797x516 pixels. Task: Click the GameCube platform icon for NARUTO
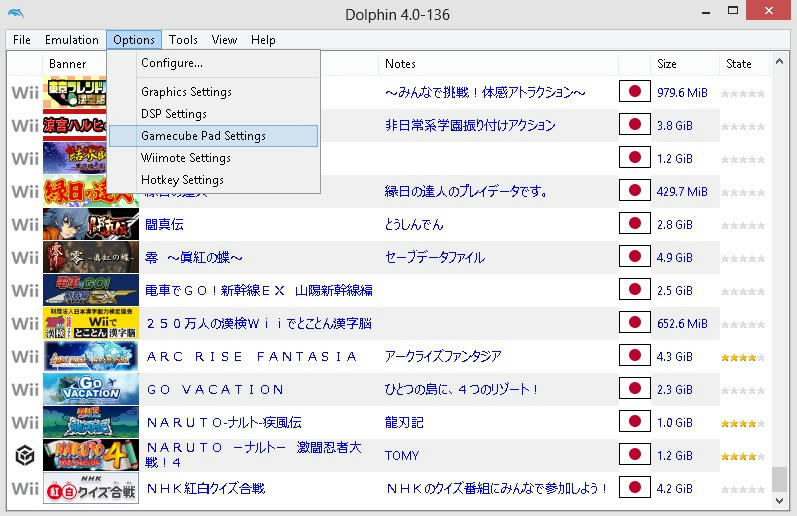pyautogui.click(x=24, y=455)
